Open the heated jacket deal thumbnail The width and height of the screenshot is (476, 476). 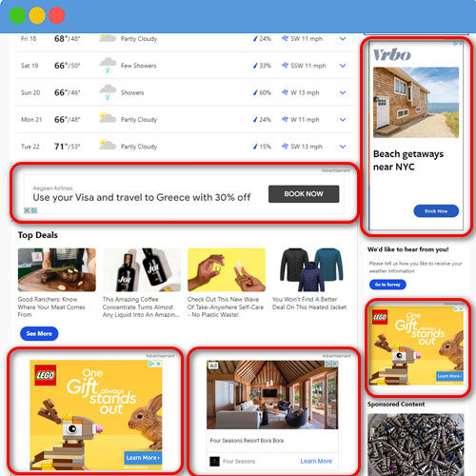click(311, 269)
